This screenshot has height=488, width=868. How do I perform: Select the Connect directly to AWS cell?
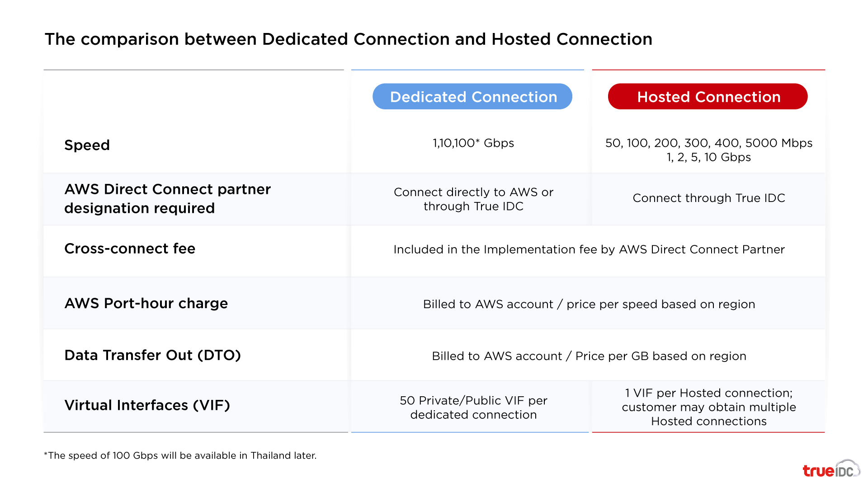(x=473, y=199)
